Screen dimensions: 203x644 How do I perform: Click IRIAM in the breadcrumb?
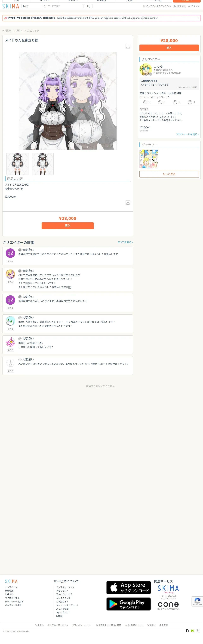[x=19, y=31]
